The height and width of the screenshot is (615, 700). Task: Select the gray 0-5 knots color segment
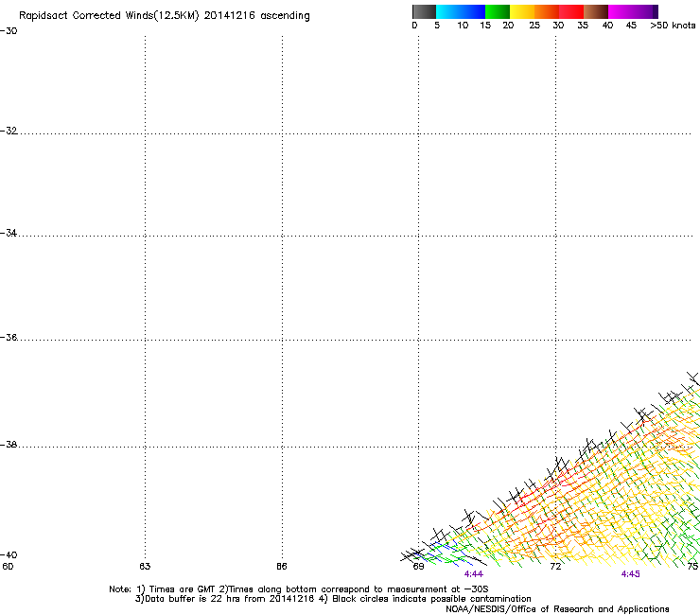(x=424, y=11)
